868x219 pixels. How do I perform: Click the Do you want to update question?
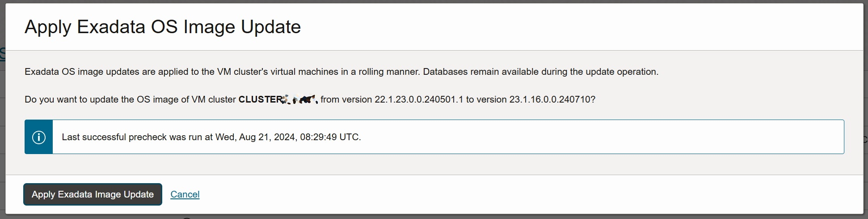point(310,99)
